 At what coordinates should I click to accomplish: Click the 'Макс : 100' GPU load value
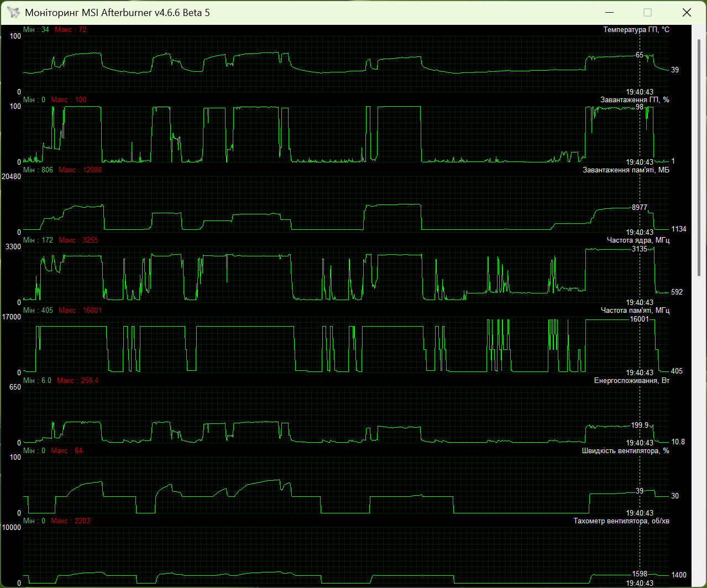click(69, 99)
